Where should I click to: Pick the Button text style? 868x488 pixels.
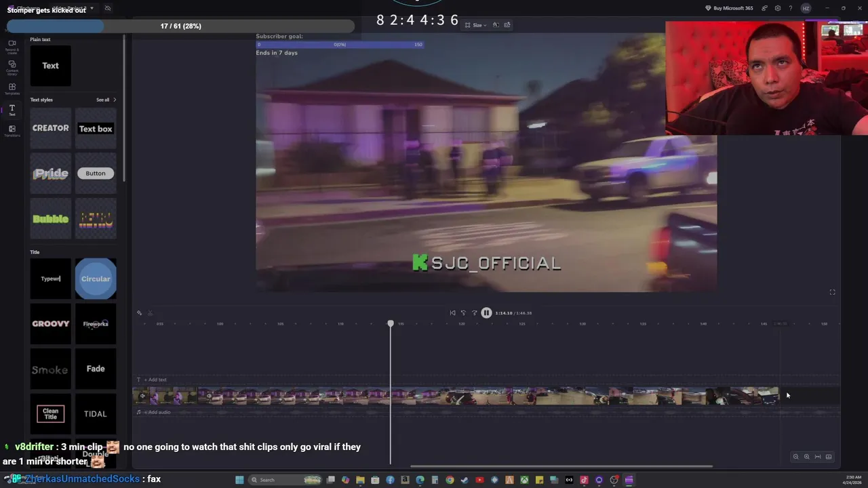click(96, 174)
